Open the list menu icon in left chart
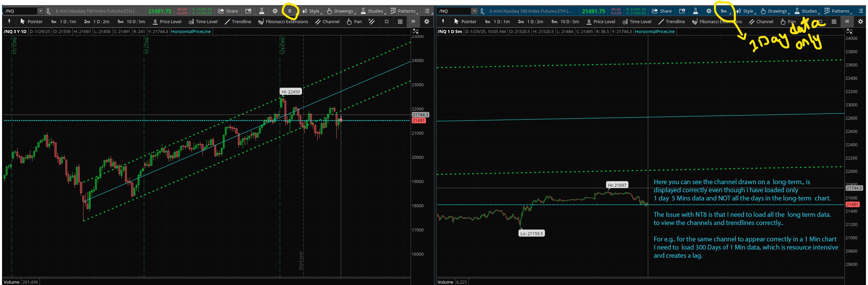 click(427, 11)
